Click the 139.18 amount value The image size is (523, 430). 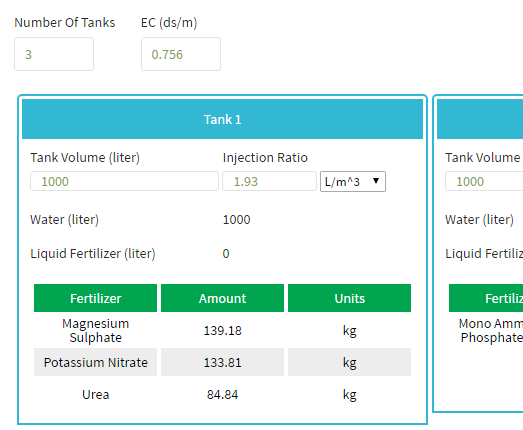[222, 331]
